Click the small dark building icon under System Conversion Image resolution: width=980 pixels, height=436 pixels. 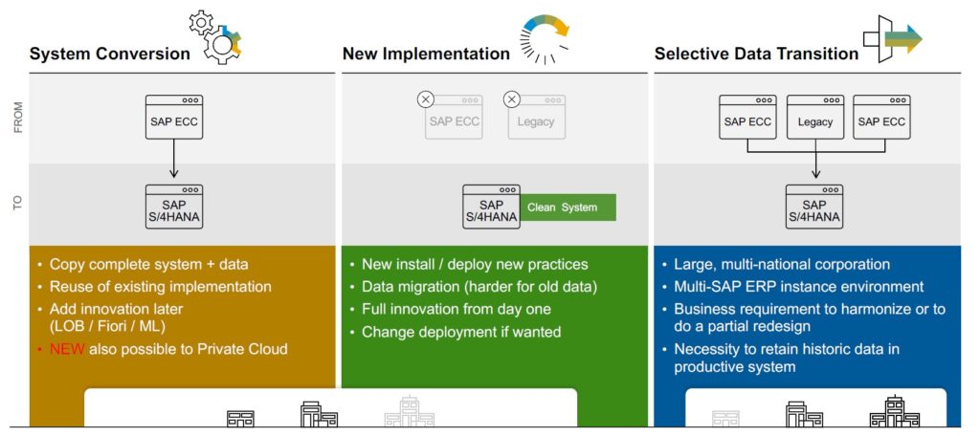[240, 418]
